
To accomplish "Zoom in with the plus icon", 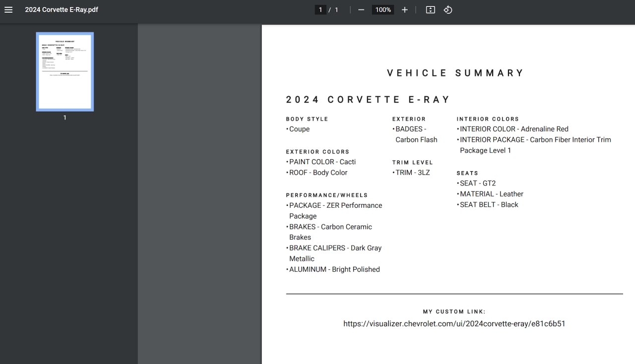I will [405, 10].
